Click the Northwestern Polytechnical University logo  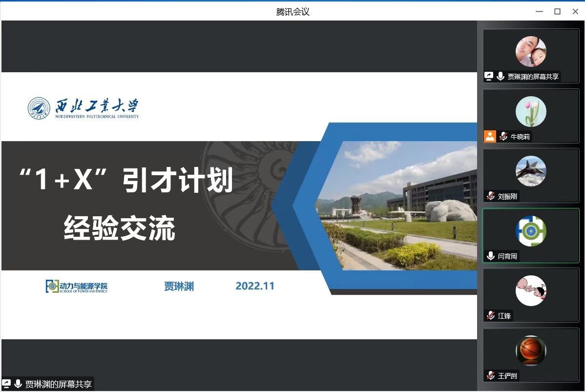83,108
